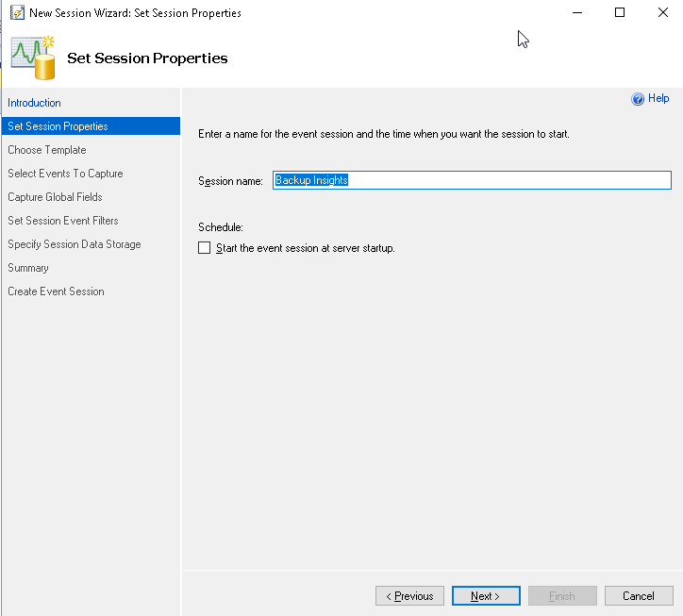This screenshot has height=616, width=683.
Task: Enable Start the event session at server startup
Action: (205, 248)
